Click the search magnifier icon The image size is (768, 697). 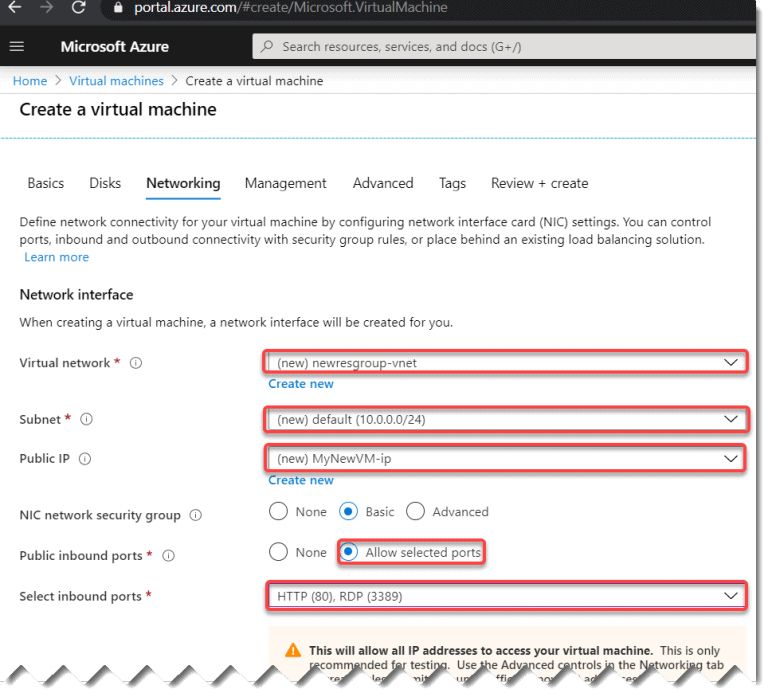click(267, 47)
